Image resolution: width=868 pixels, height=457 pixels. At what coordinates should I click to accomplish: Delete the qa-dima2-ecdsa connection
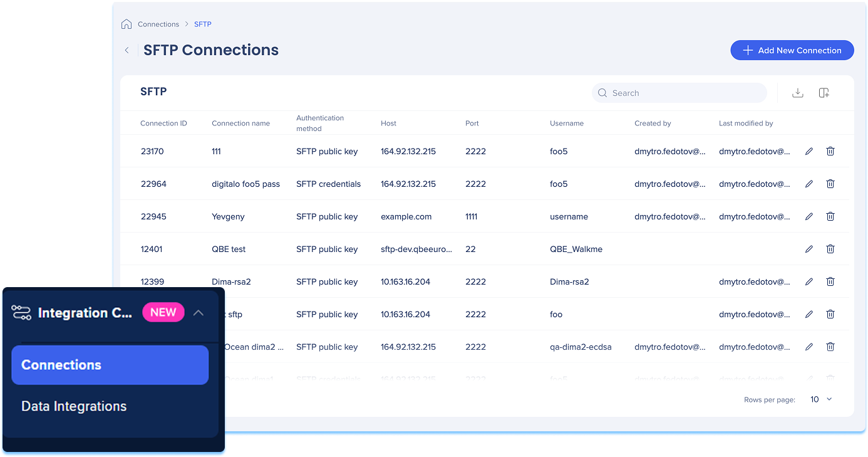click(x=830, y=347)
